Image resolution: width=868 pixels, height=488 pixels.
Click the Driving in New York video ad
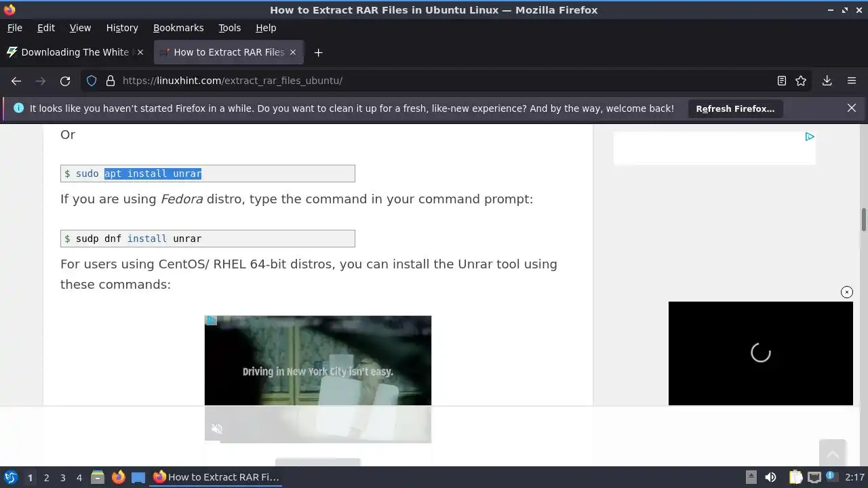[318, 379]
